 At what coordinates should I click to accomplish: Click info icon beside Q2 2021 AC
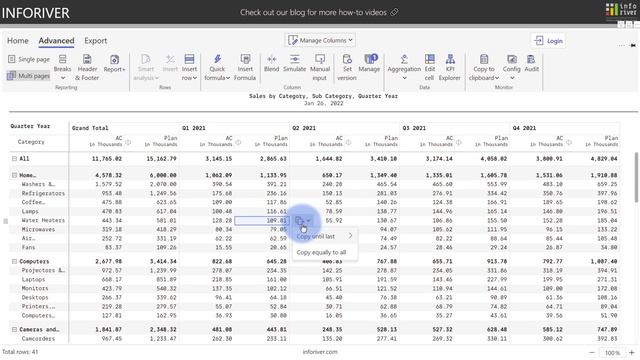pos(348,142)
